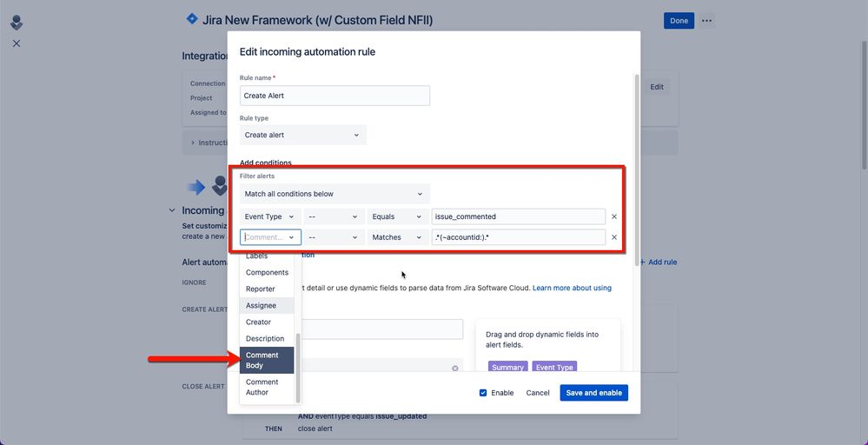Screen dimensions: 868x445
Task: Select Reporter from the field list
Action: 267,289
